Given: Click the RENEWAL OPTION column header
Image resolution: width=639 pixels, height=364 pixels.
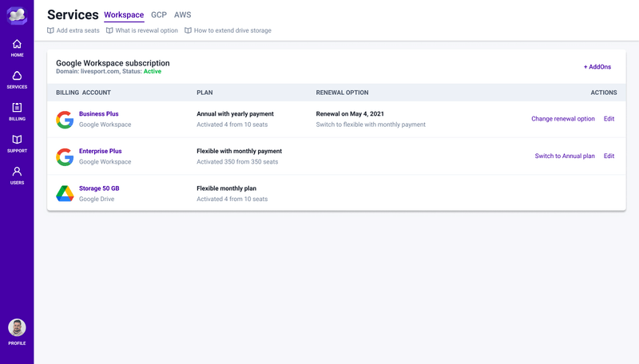Looking at the screenshot, I should [x=342, y=93].
